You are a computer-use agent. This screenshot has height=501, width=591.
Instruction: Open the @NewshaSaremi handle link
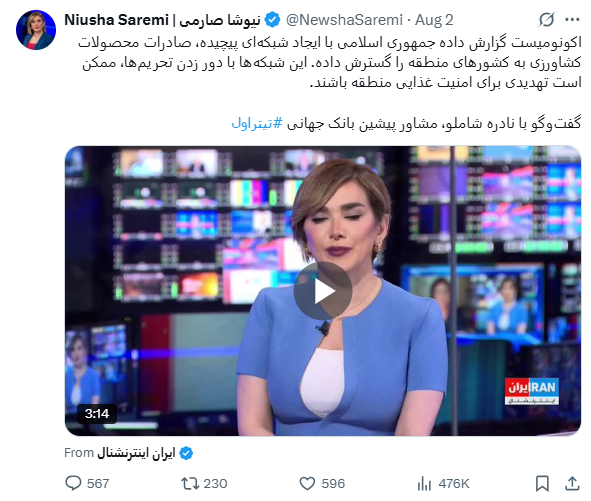click(344, 20)
